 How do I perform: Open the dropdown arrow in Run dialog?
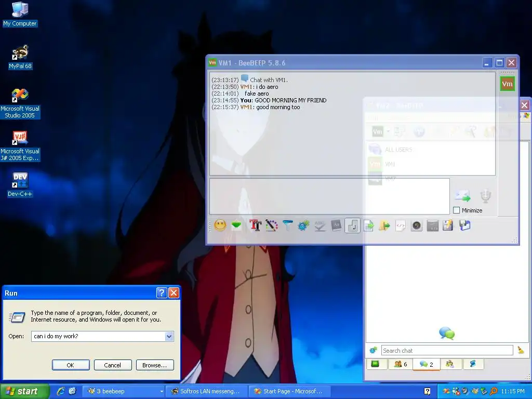[169, 336]
